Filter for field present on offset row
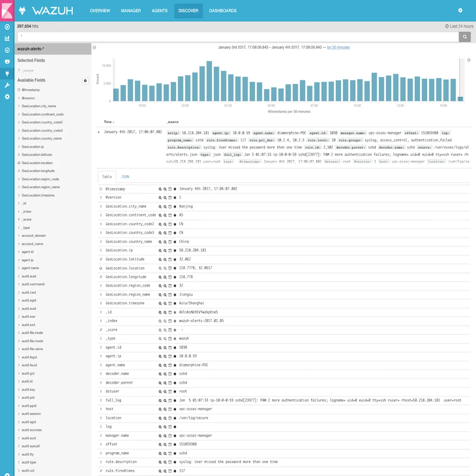Viewport: 476px width, 476px height. click(x=175, y=445)
